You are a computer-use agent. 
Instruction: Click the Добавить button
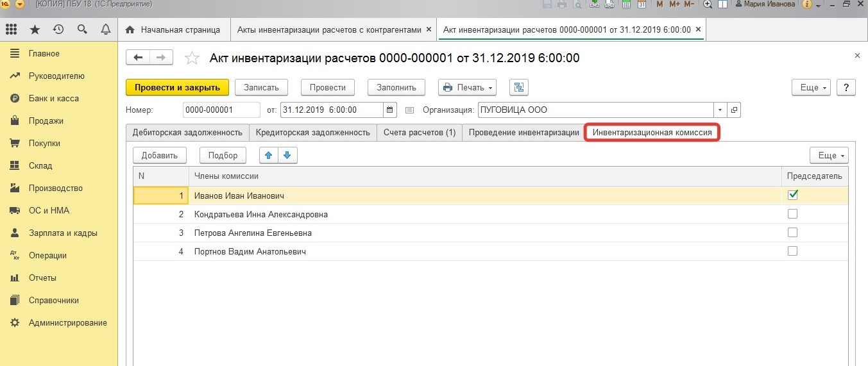pyautogui.click(x=159, y=155)
